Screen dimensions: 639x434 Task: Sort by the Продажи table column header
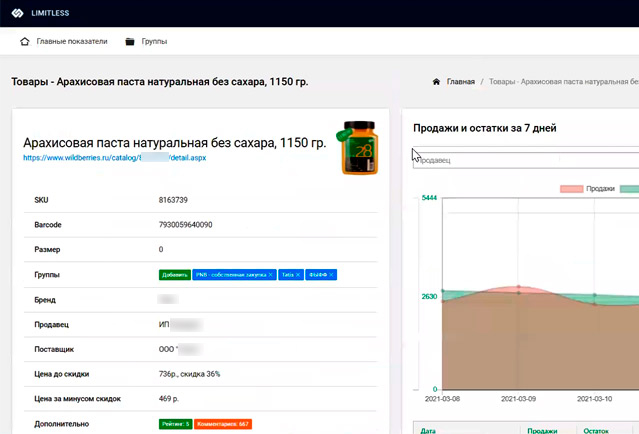click(x=542, y=431)
